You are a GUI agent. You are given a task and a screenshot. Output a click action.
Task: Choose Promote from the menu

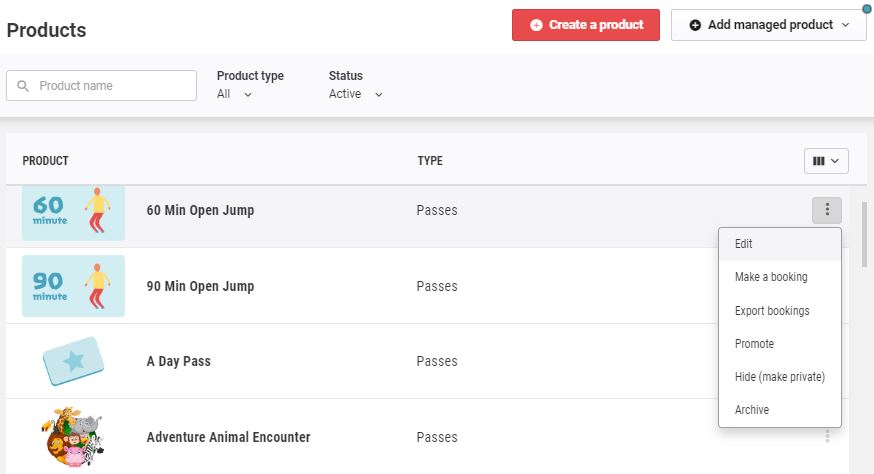click(x=755, y=344)
